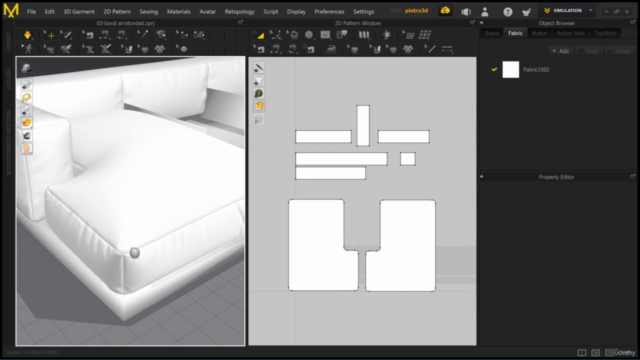This screenshot has height=360, width=640.
Task: Select the Fabric1502 white swatch
Action: point(511,69)
